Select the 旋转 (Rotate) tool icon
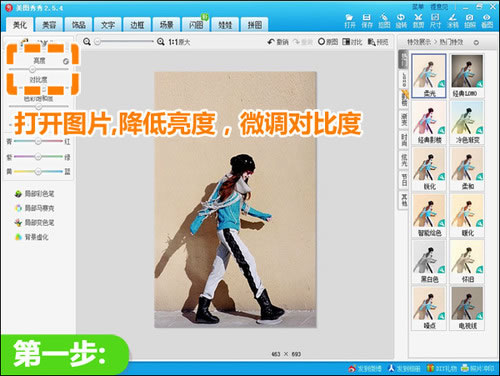 [401, 21]
